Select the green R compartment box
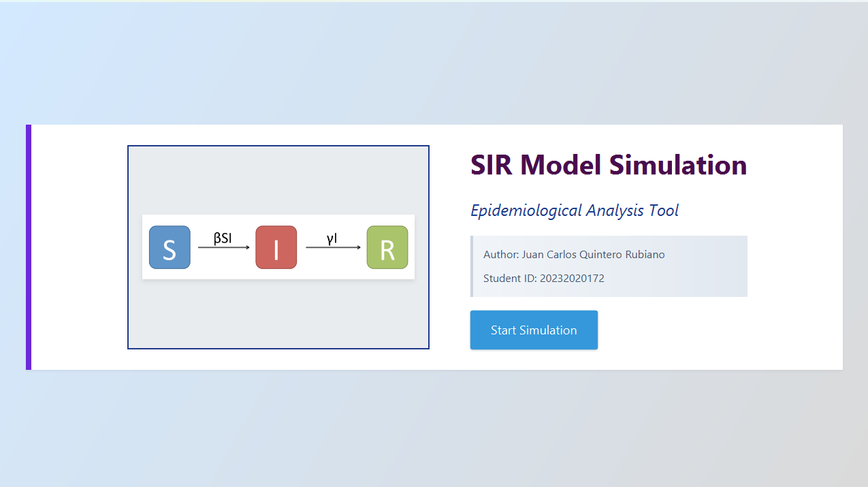868x487 pixels. point(387,247)
